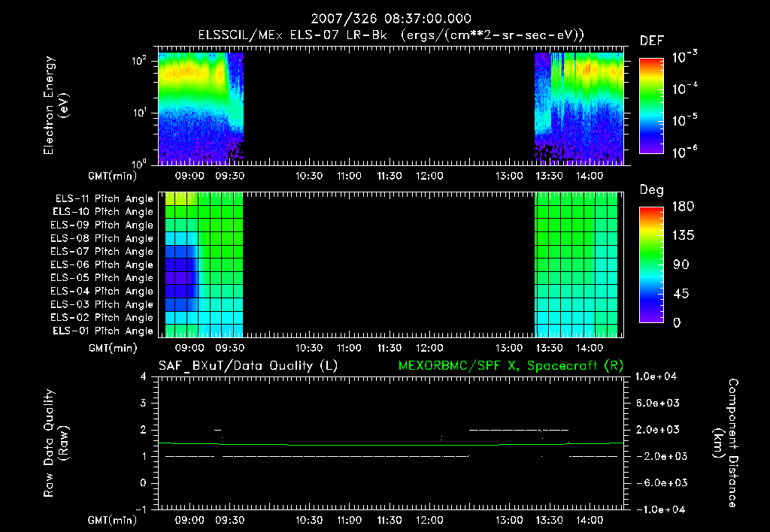
Task: Click the DEF color scale bar
Action: [x=651, y=106]
